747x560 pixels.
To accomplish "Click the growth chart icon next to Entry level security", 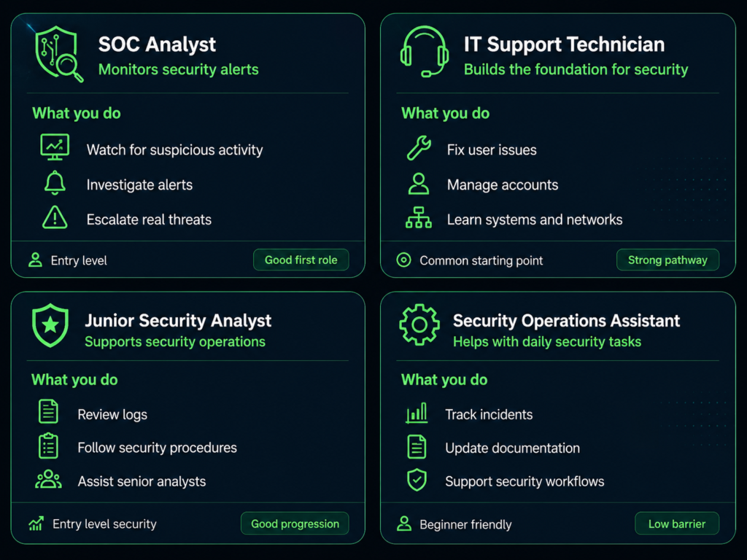I will point(36,524).
